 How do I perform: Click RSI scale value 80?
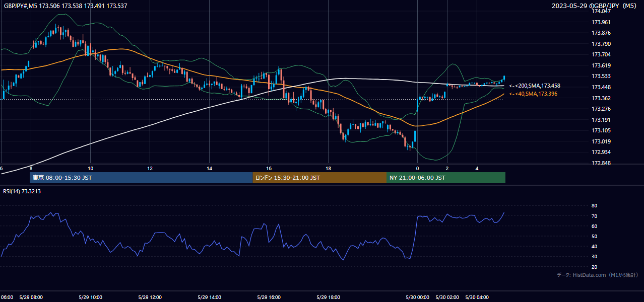pyautogui.click(x=595, y=206)
